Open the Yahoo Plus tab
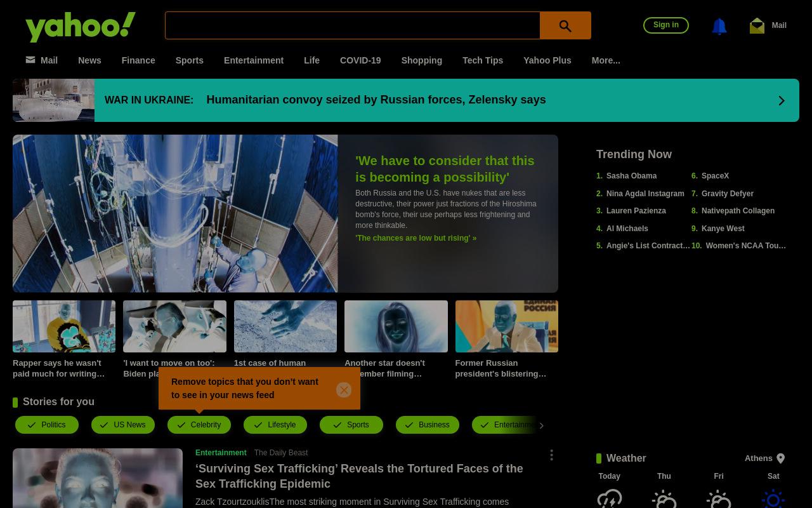 tap(547, 60)
